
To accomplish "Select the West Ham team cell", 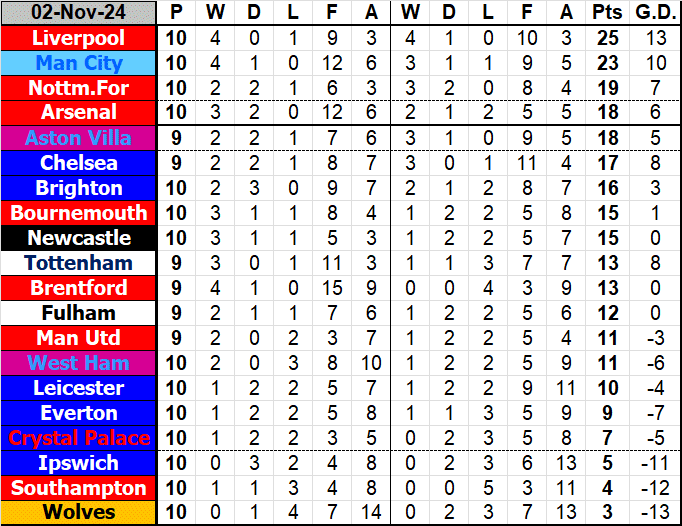I will point(79,363).
